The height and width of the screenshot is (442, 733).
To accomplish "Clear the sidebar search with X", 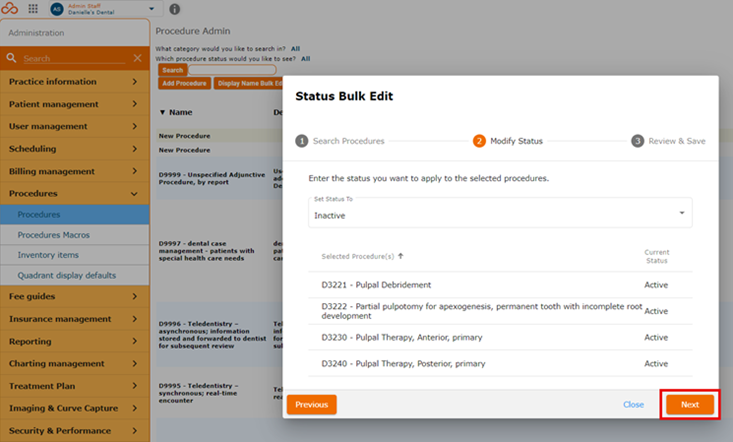I will tap(137, 58).
